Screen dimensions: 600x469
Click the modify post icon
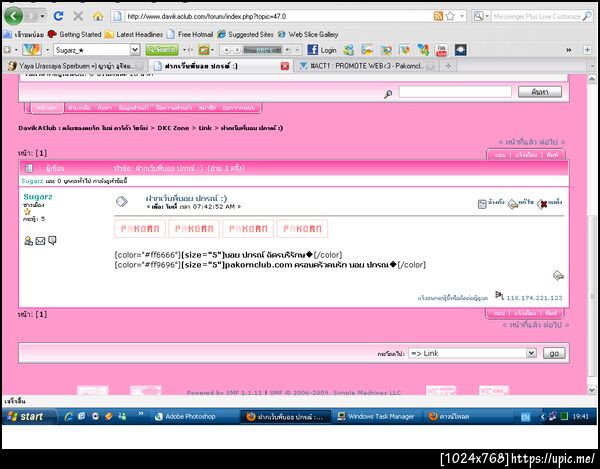(x=521, y=203)
